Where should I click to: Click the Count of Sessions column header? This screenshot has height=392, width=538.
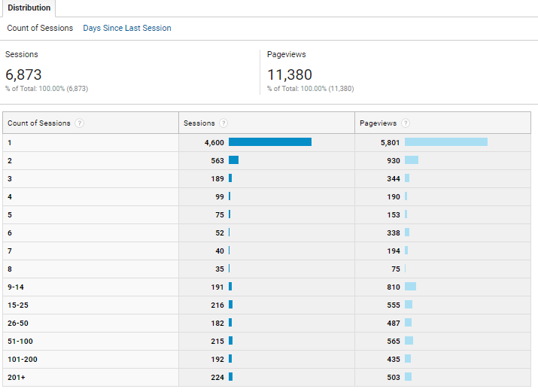38,123
